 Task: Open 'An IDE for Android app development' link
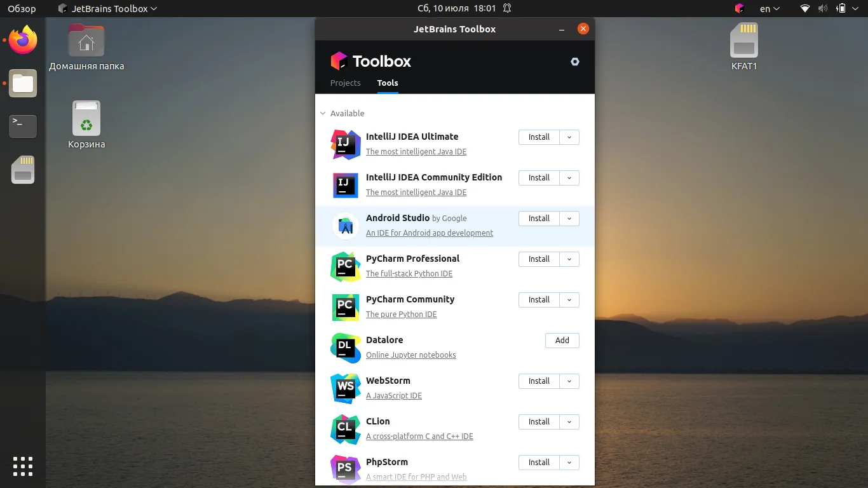click(x=430, y=233)
